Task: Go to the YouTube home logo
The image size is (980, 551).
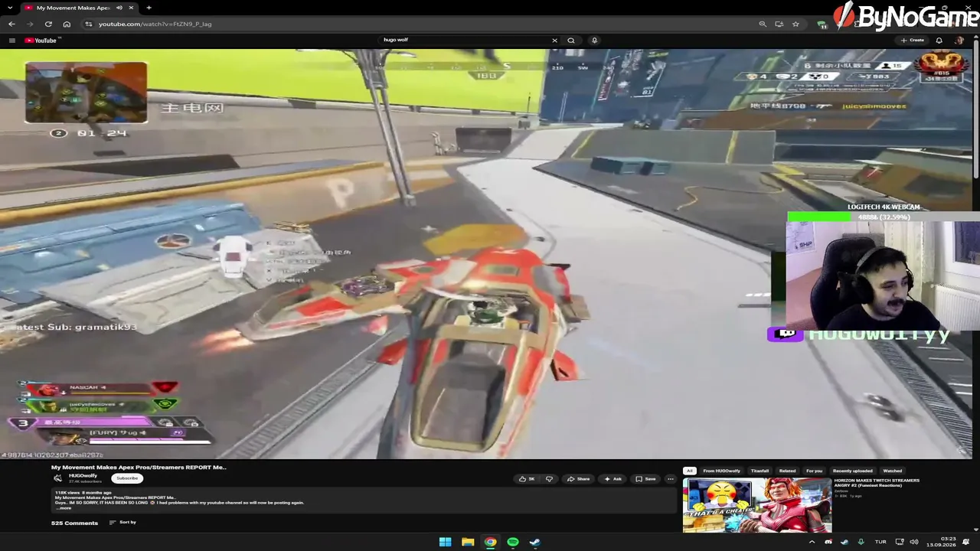Action: [41, 41]
